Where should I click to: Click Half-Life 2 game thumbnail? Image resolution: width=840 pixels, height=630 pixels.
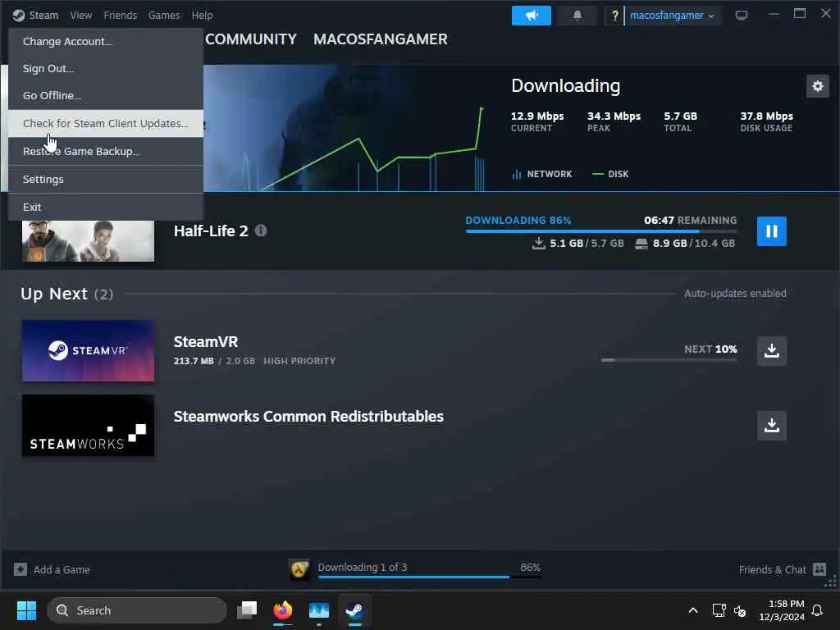pyautogui.click(x=88, y=241)
